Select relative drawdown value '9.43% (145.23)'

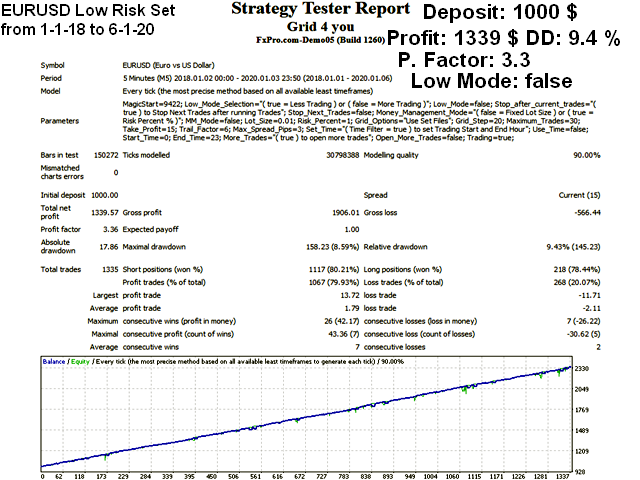click(x=573, y=247)
